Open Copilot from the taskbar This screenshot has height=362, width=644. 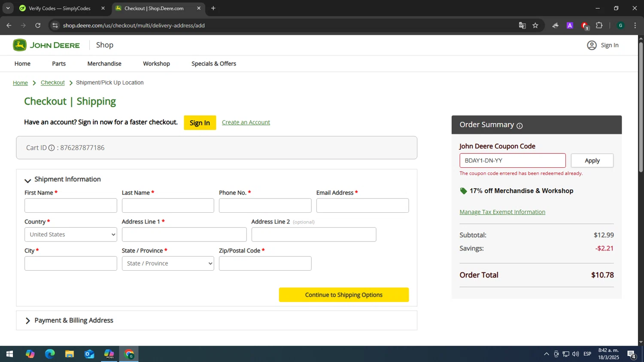click(30, 354)
